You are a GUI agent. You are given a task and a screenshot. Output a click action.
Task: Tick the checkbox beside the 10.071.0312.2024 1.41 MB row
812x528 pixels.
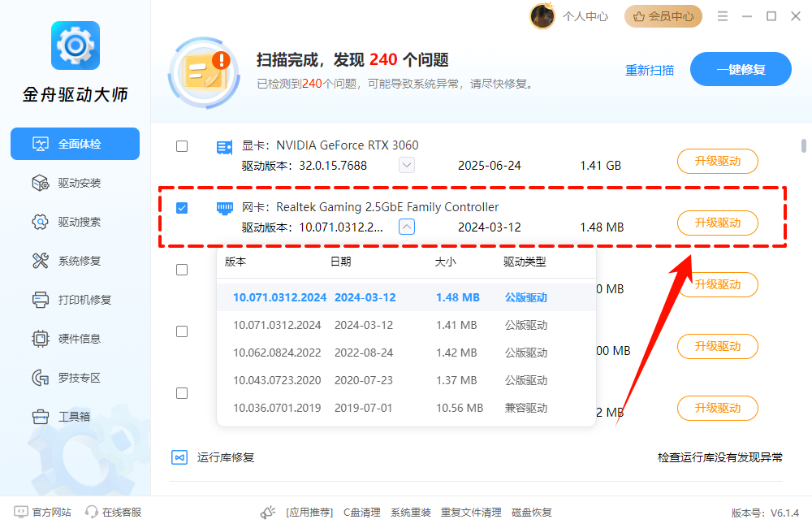tap(182, 331)
